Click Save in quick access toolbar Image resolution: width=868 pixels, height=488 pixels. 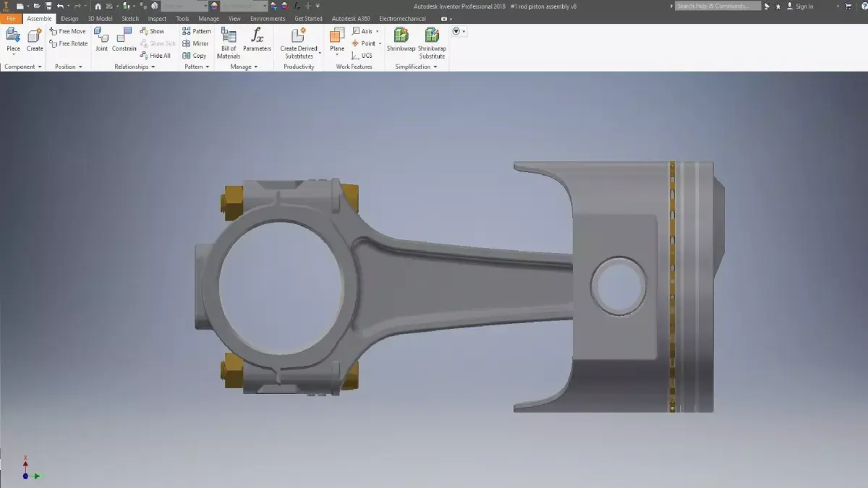point(48,6)
